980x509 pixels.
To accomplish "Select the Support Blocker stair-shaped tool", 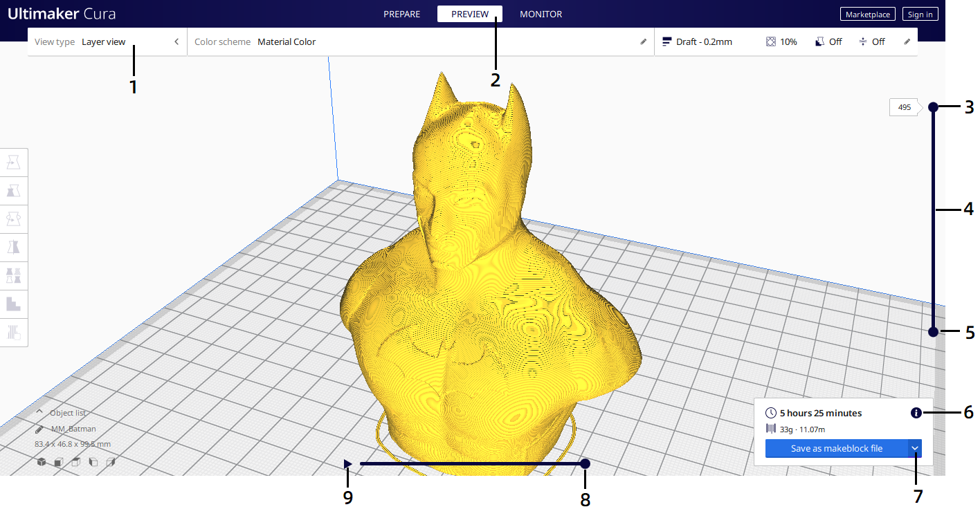I will click(x=14, y=304).
